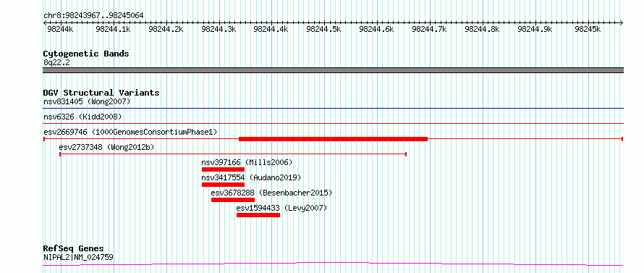
Task: Click the Cytogenetic Bands track title
Action: pyautogui.click(x=86, y=54)
